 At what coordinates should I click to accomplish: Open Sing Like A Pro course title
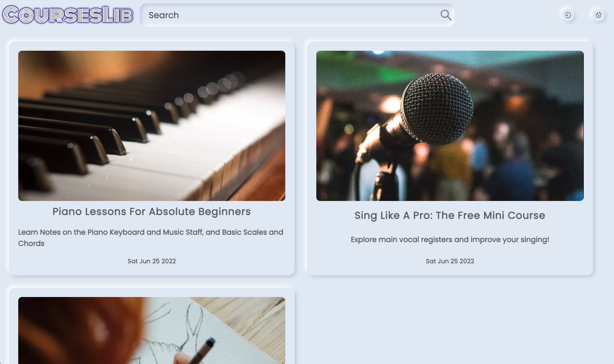(x=450, y=215)
